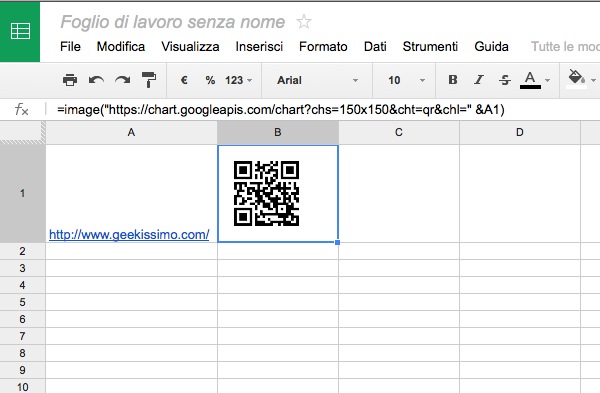Format as currency with the euro button
The image size is (600, 393).
pyautogui.click(x=184, y=80)
